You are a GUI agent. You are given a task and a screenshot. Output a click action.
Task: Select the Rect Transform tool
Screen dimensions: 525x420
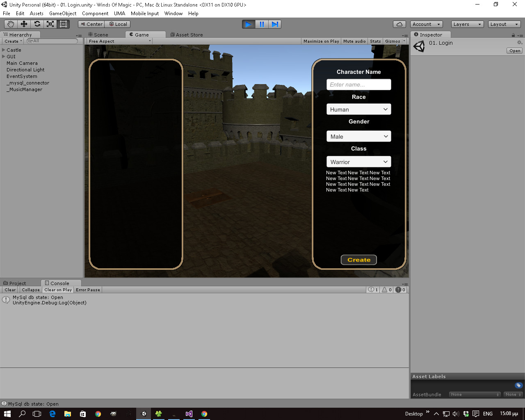(x=63, y=24)
